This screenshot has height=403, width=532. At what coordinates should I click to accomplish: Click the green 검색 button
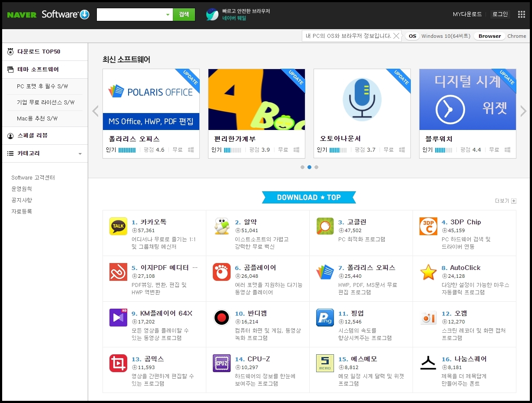[x=184, y=14]
